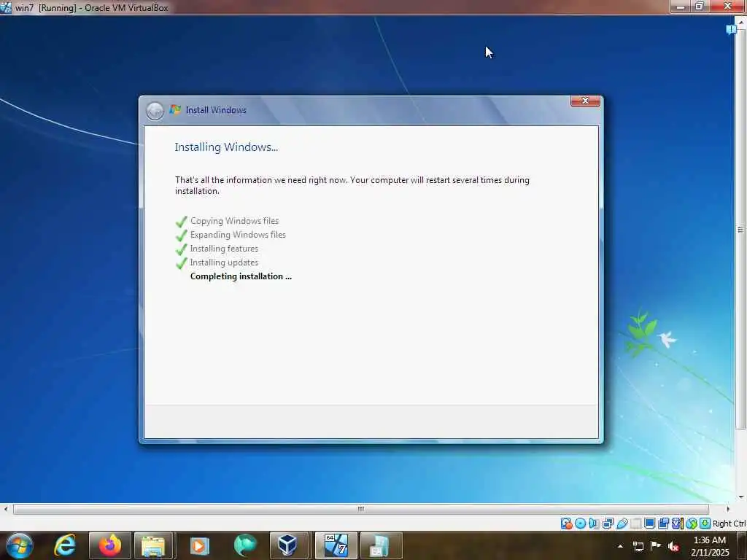Open Windows Explorer from taskbar
Screen dimensions: 747x560
click(x=153, y=545)
